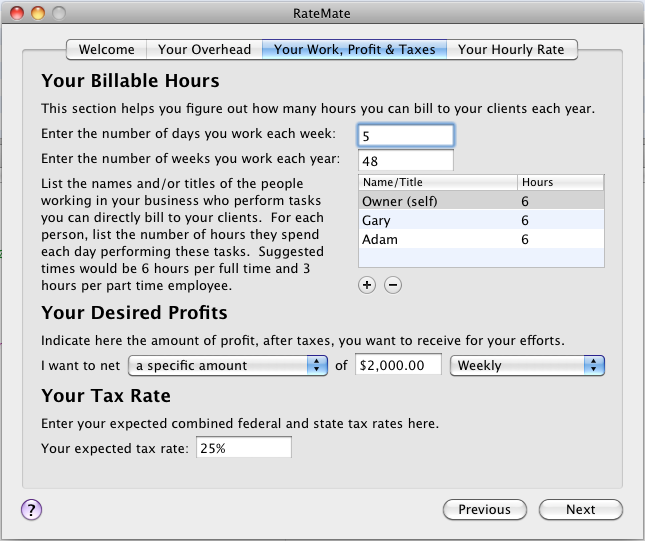Click the add person plus button

[x=367, y=285]
